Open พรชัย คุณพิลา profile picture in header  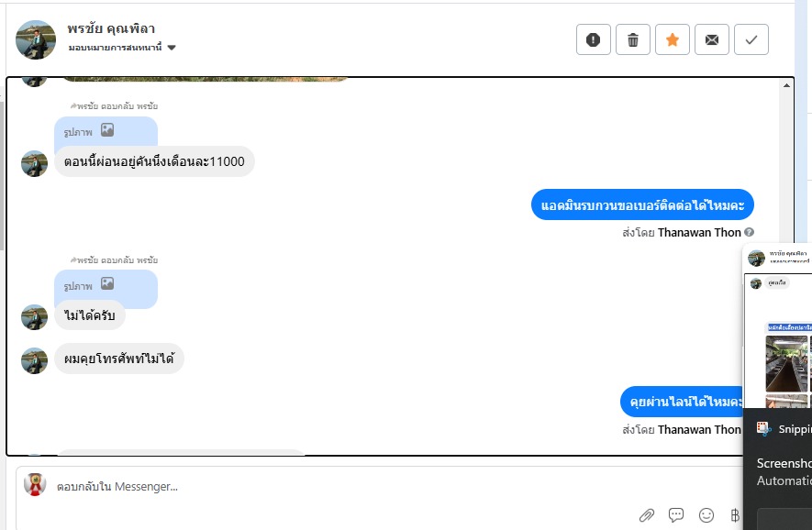click(36, 39)
